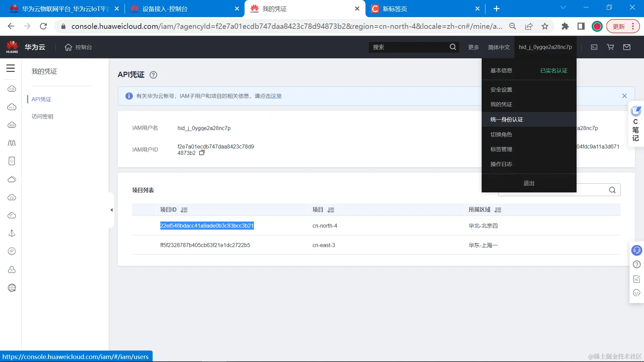
Task: Reload the browser page
Action: coord(43,26)
